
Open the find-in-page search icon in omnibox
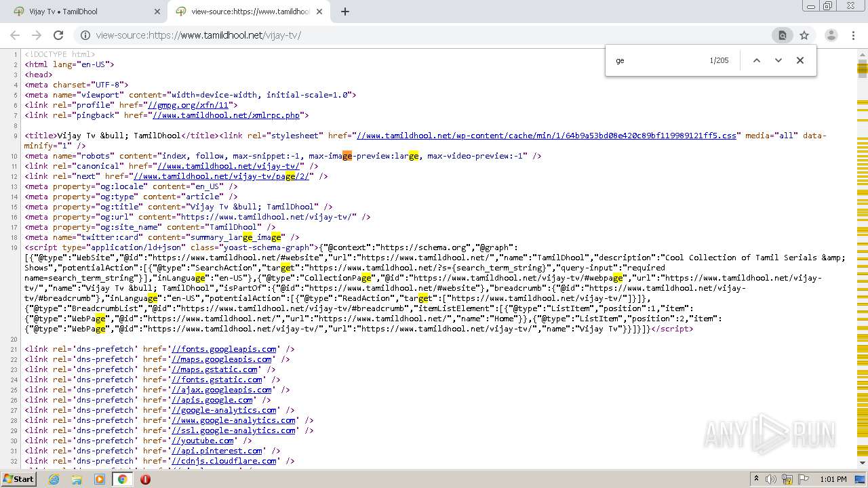coord(783,35)
